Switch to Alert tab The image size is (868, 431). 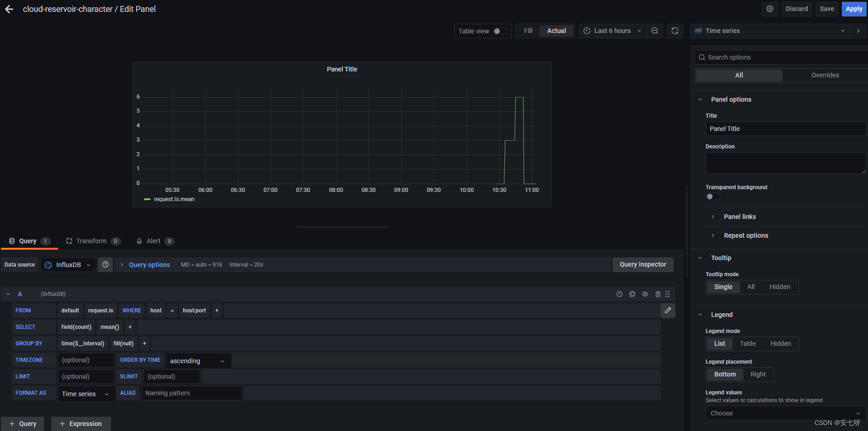click(x=155, y=241)
